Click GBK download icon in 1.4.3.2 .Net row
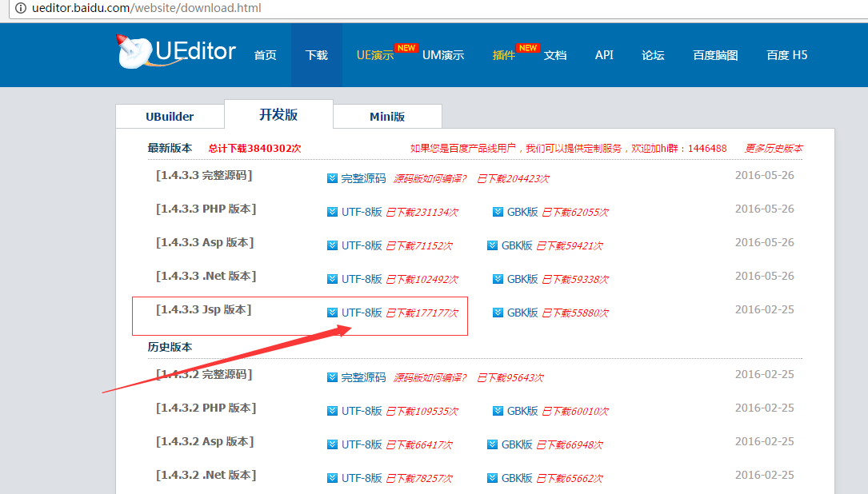 pyautogui.click(x=492, y=479)
